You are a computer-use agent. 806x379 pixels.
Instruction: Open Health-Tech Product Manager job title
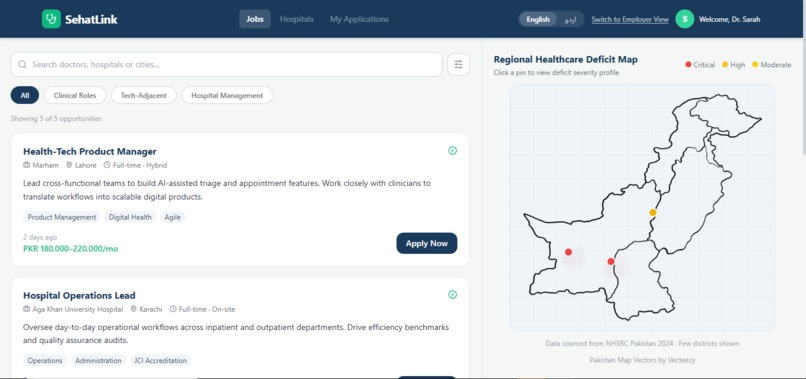pos(90,152)
